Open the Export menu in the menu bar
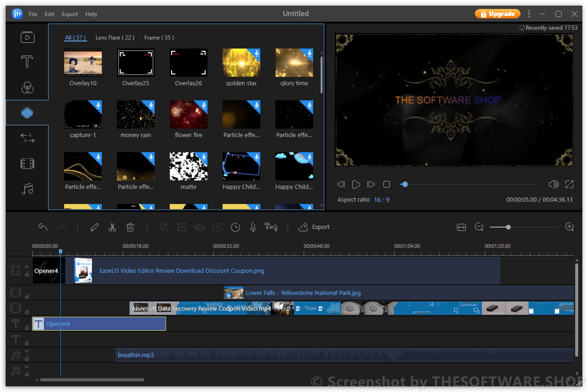The image size is (588, 392). click(69, 14)
